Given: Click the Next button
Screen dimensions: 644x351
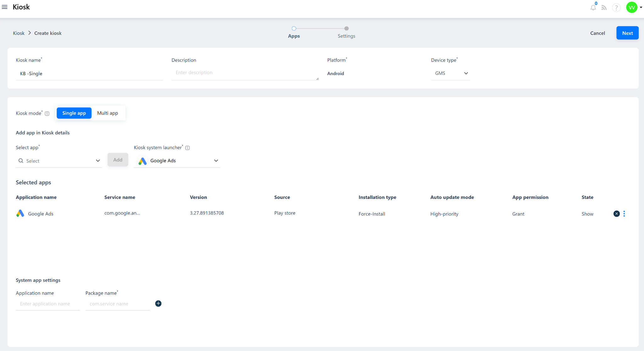Looking at the screenshot, I should click(627, 33).
